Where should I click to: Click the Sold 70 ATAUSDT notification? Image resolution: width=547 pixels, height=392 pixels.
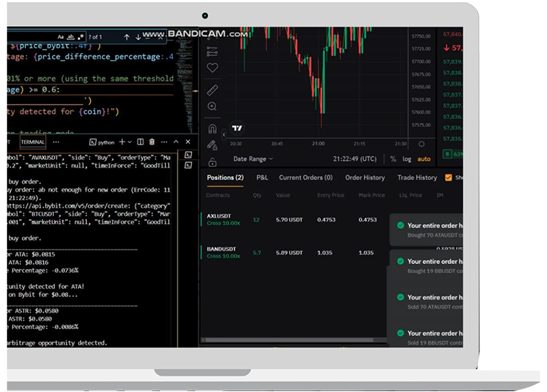[426, 302]
